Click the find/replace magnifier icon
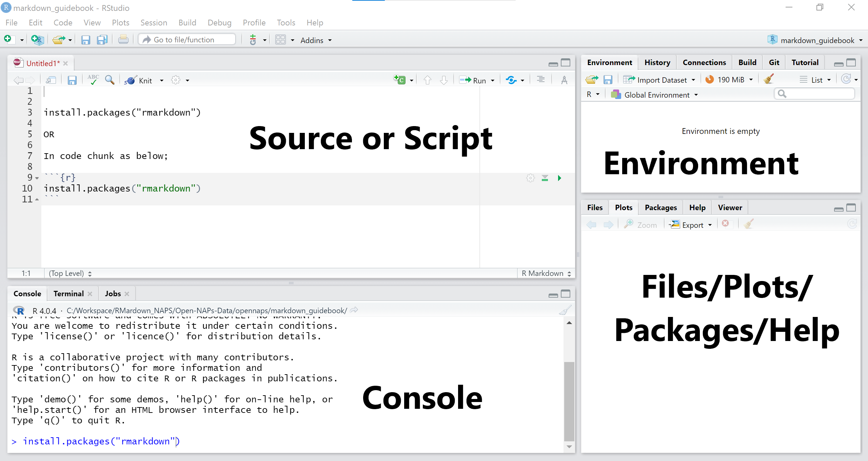 pos(110,80)
